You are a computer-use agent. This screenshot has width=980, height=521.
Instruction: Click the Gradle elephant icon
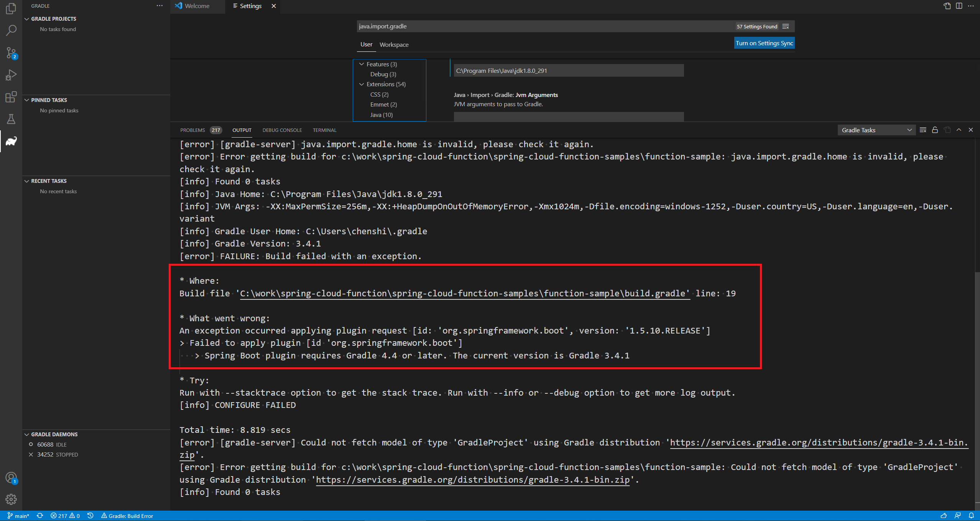[11, 141]
